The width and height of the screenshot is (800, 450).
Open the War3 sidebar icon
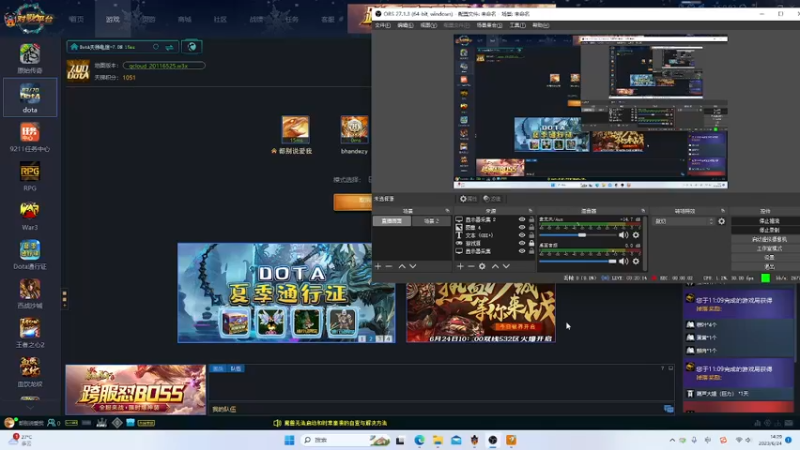pos(30,215)
